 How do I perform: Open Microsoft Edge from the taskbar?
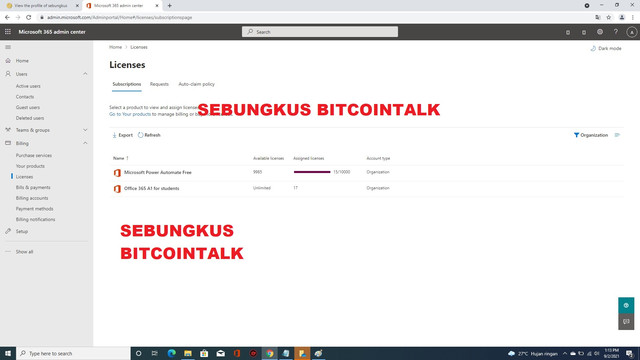[171, 353]
